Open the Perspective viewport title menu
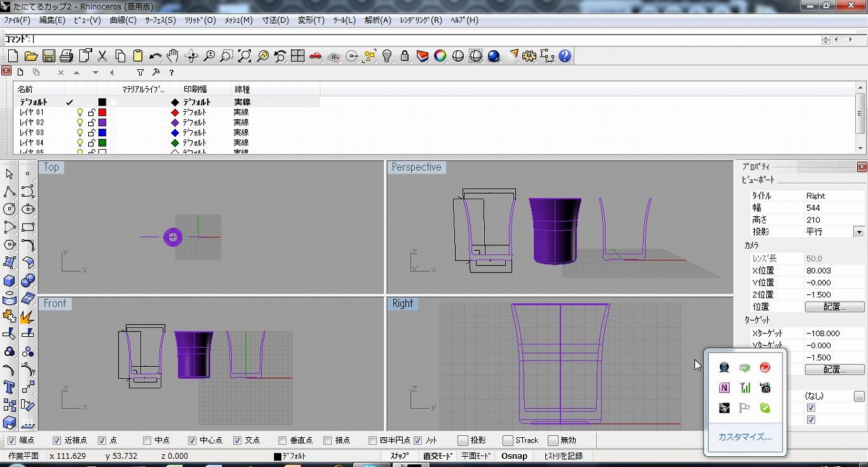 coord(416,167)
